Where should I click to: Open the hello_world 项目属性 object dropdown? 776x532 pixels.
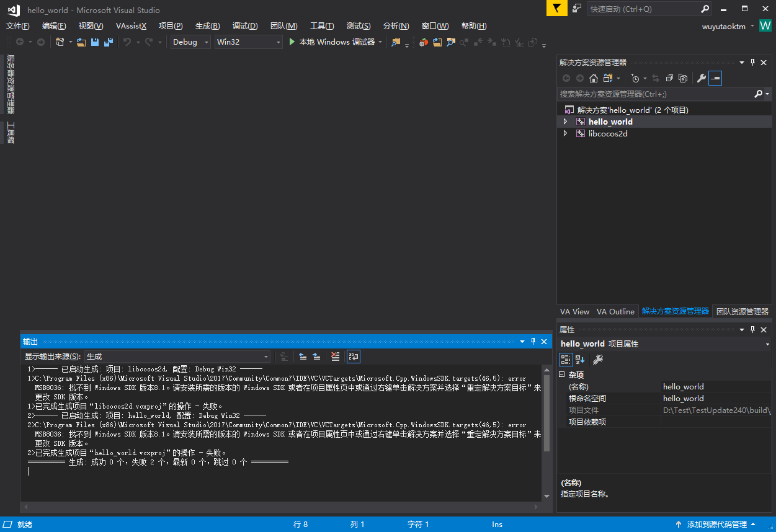[768, 344]
